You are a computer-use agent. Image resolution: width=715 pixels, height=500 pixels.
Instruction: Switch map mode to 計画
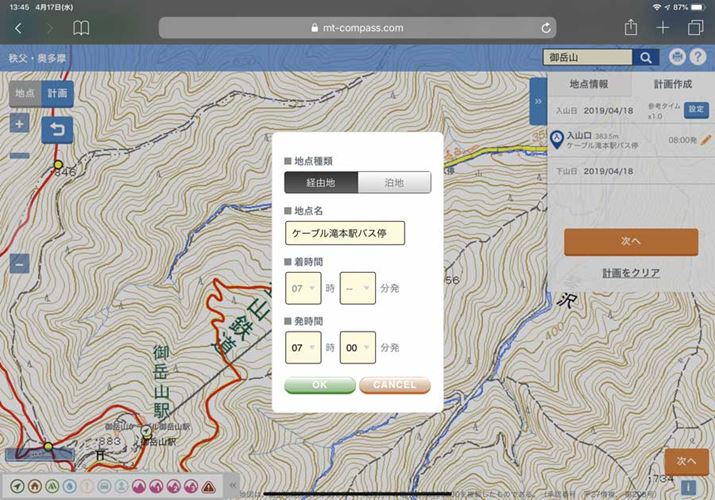pos(58,93)
